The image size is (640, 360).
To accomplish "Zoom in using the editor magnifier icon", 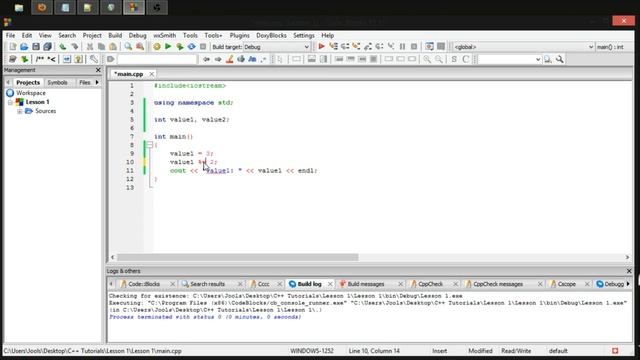I will [427, 60].
